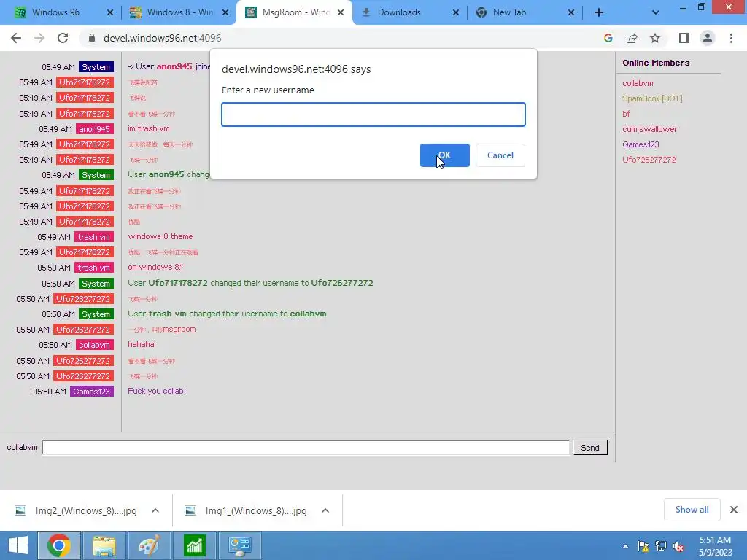Click the 'on windows 8.1' message
The width and height of the screenshot is (747, 560).
click(155, 267)
